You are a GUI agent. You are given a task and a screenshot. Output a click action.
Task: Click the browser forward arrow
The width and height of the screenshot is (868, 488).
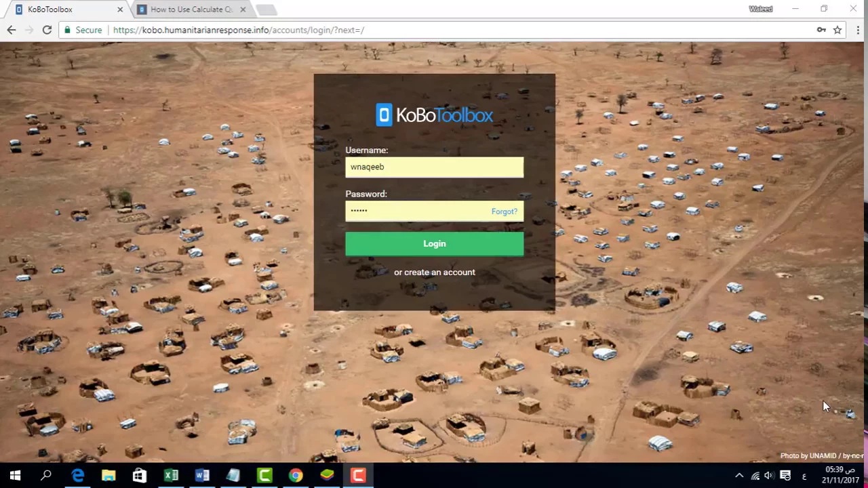pyautogui.click(x=29, y=30)
